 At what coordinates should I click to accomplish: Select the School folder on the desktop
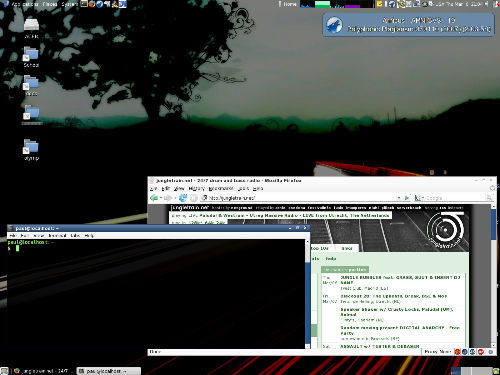click(x=31, y=57)
